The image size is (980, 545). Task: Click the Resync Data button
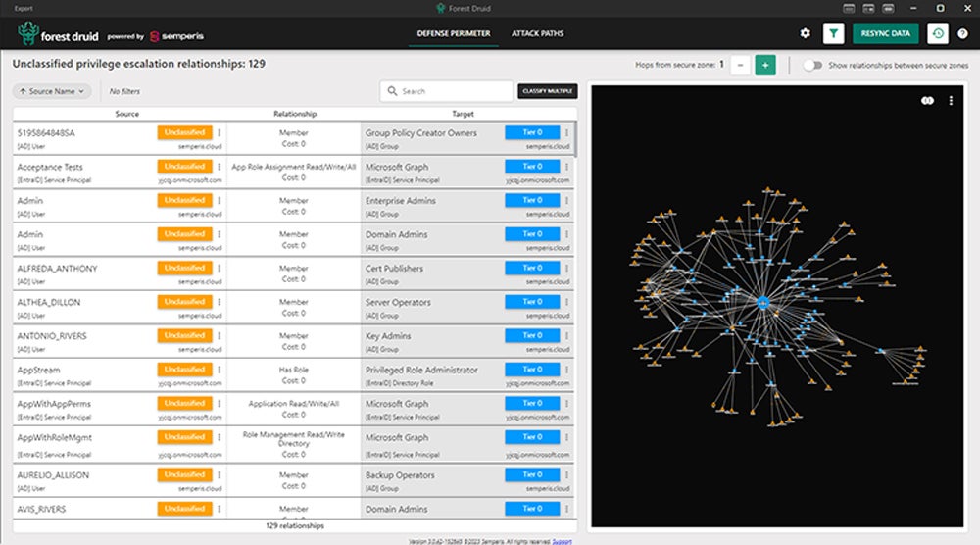[885, 33]
